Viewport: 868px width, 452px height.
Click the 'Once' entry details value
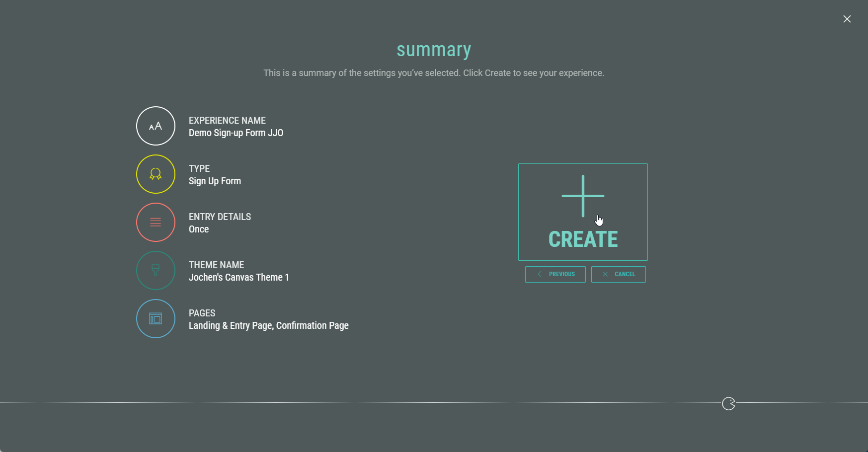(199, 229)
